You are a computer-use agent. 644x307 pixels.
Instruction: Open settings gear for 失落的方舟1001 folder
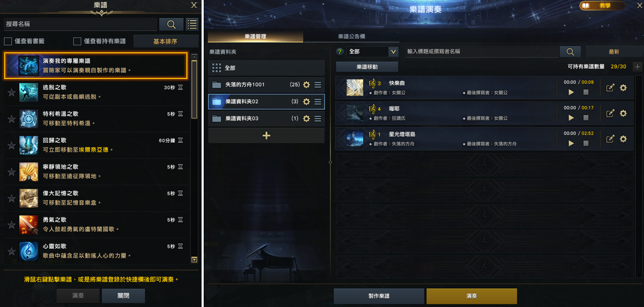tap(307, 85)
